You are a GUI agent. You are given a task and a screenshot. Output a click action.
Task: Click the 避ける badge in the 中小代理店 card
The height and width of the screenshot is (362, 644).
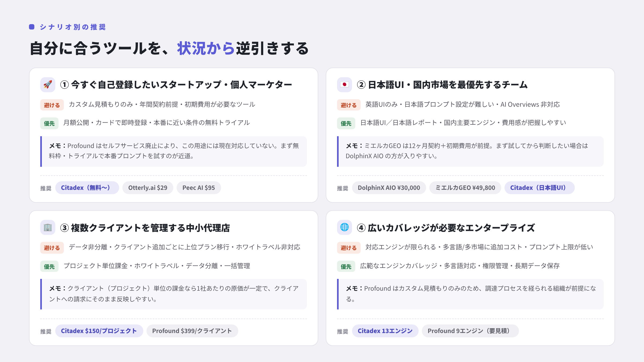[52, 248]
